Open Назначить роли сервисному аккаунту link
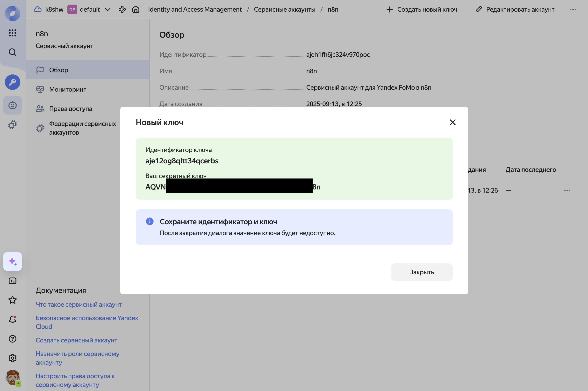This screenshot has width=588, height=391. [78, 358]
